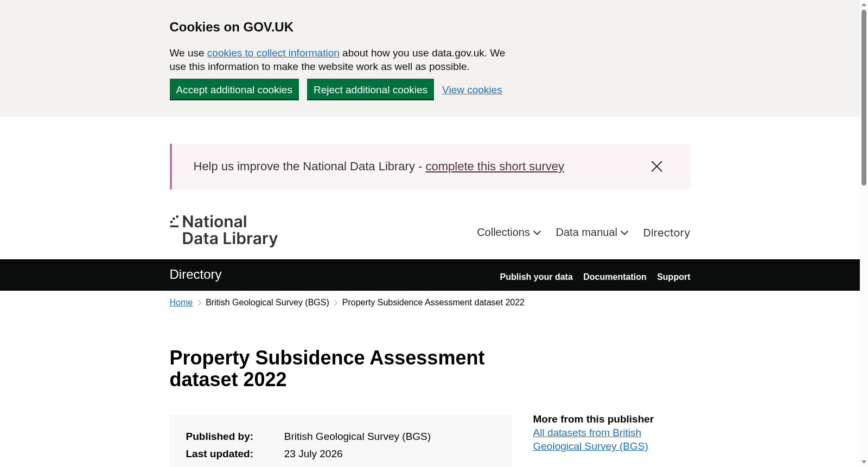Screen dimensions: 868x467
Task: Click the vertical scrollbar thumb
Action: click(x=864, y=98)
